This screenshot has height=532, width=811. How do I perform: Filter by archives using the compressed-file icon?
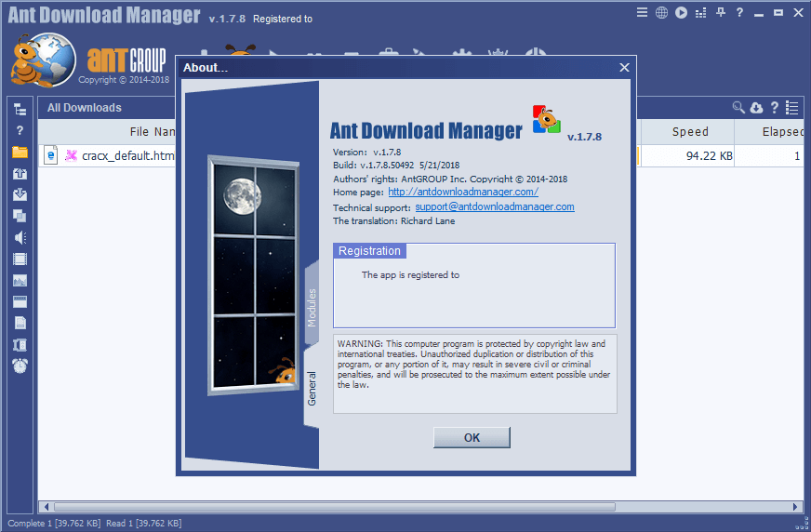tap(20, 344)
